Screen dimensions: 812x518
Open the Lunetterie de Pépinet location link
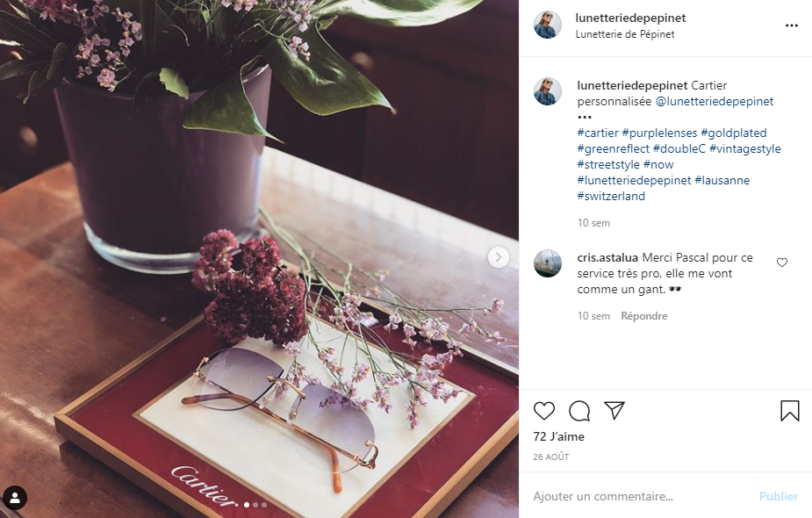pos(624,34)
